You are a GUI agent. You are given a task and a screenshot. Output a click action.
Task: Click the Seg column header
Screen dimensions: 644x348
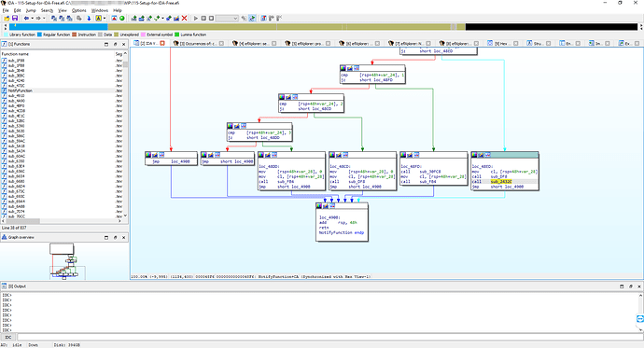pyautogui.click(x=119, y=54)
